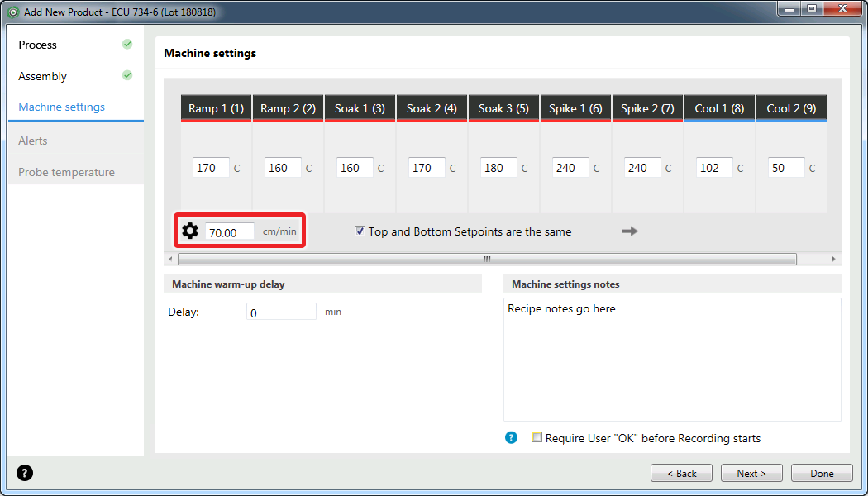
Task: Enable Require User OK before Recording starts
Action: coord(537,437)
